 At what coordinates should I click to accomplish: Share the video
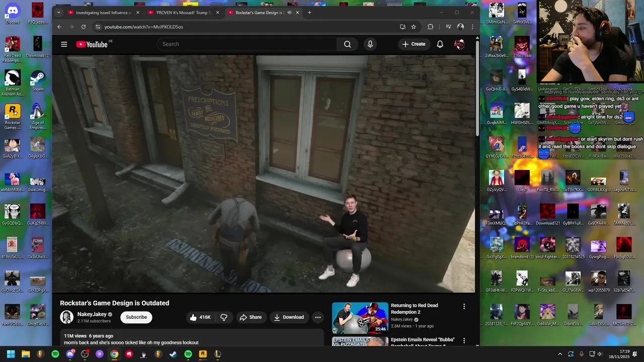point(251,317)
